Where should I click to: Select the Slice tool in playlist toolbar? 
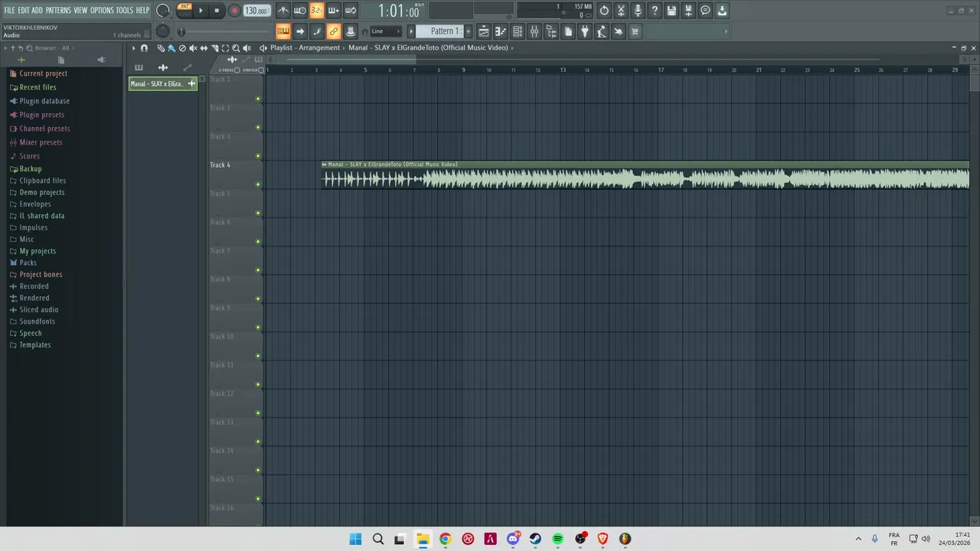(x=214, y=47)
